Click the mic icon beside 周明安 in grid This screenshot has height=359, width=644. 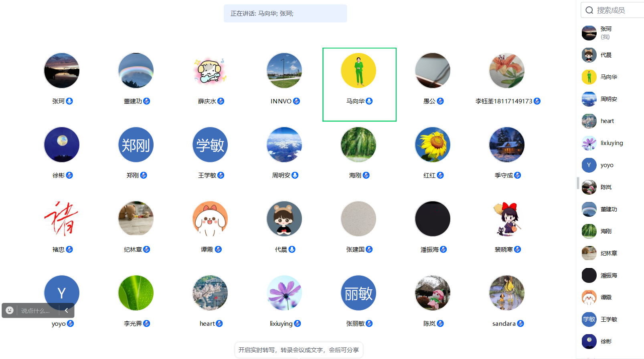click(x=295, y=175)
